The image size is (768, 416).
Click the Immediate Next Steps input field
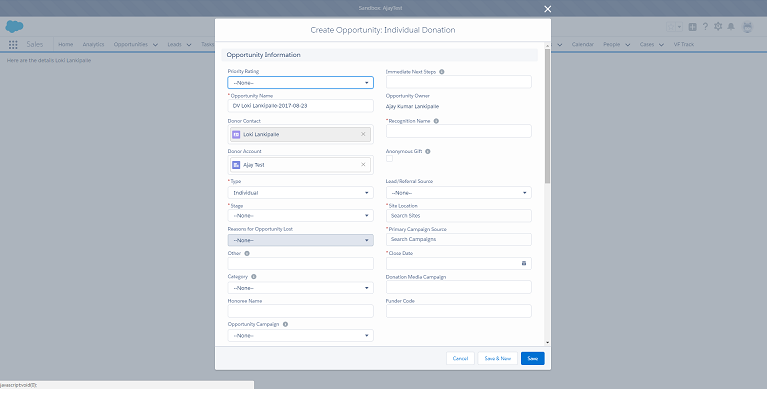tap(458, 82)
